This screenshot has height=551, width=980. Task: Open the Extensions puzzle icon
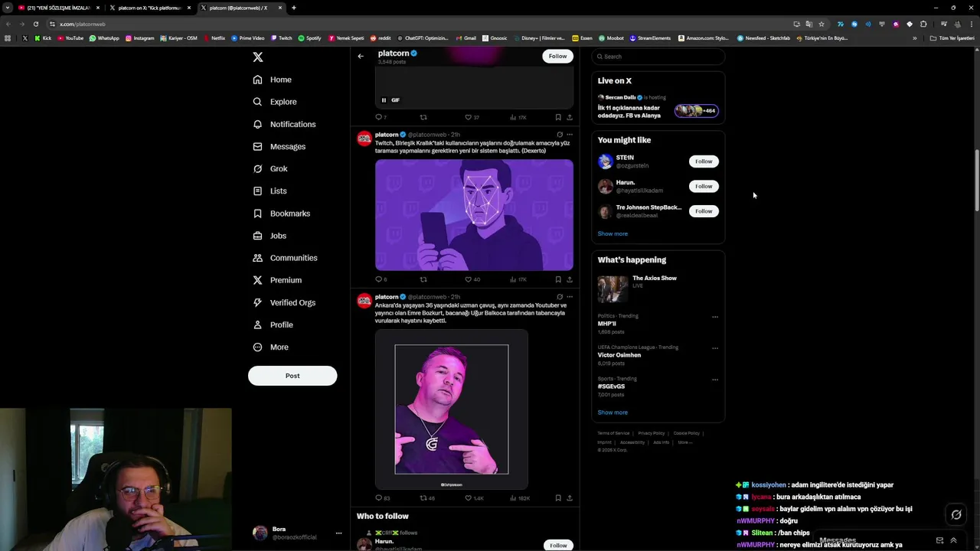coord(923,24)
